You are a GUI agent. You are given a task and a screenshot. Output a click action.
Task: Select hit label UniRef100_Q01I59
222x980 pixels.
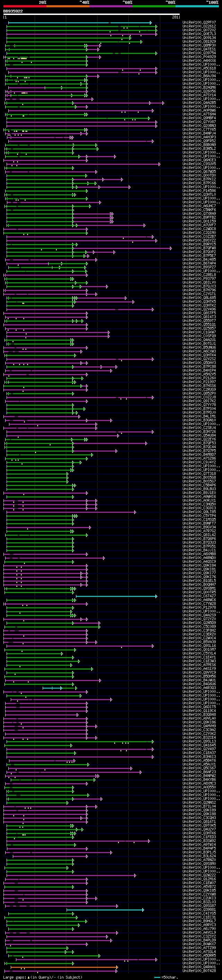199,221
